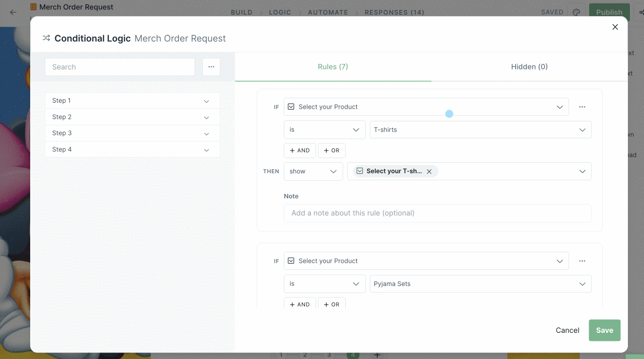Remove the Select your T-sh... chip
This screenshot has width=644, height=359.
429,171
